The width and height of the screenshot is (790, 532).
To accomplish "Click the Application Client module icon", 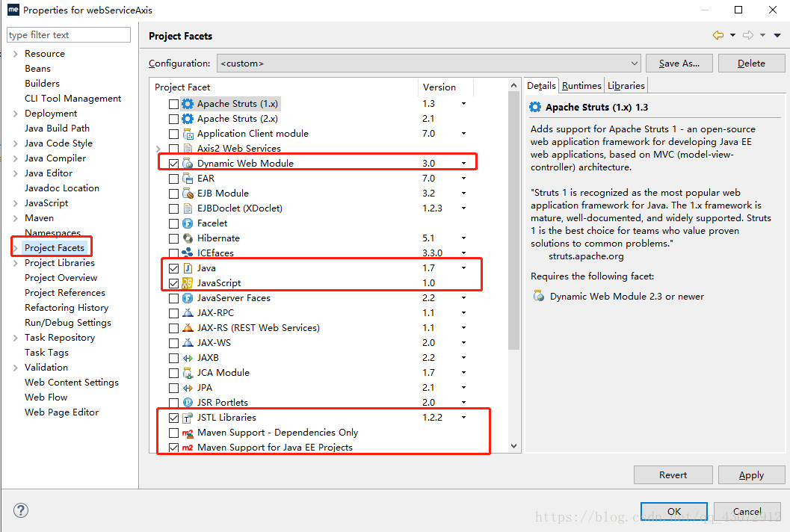I will click(x=188, y=134).
